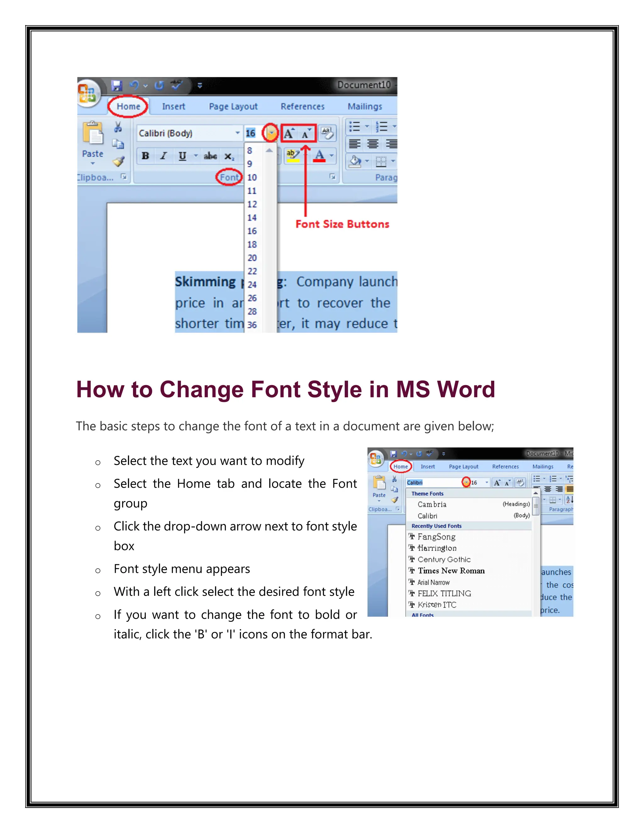Image resolution: width=644 pixels, height=833 pixels.
Task: Choose Times New Roman in the font list
Action: 469,571
